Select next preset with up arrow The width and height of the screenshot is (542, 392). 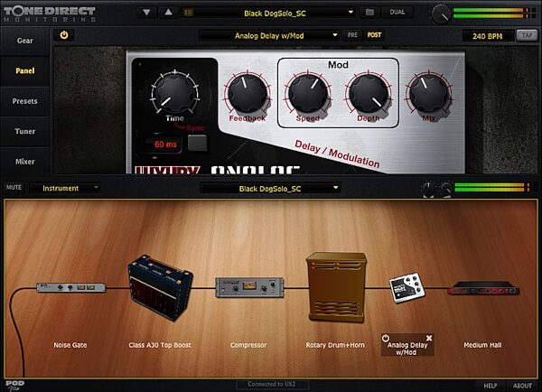(168, 13)
